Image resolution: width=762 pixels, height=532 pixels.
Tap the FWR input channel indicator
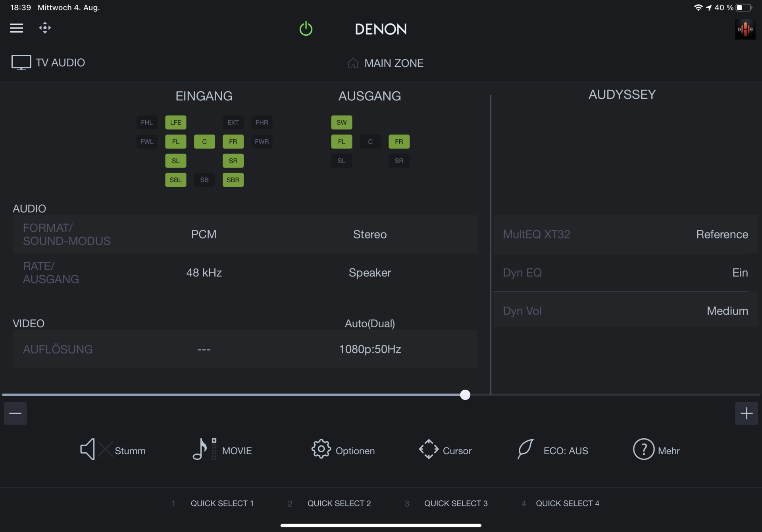[x=262, y=142]
